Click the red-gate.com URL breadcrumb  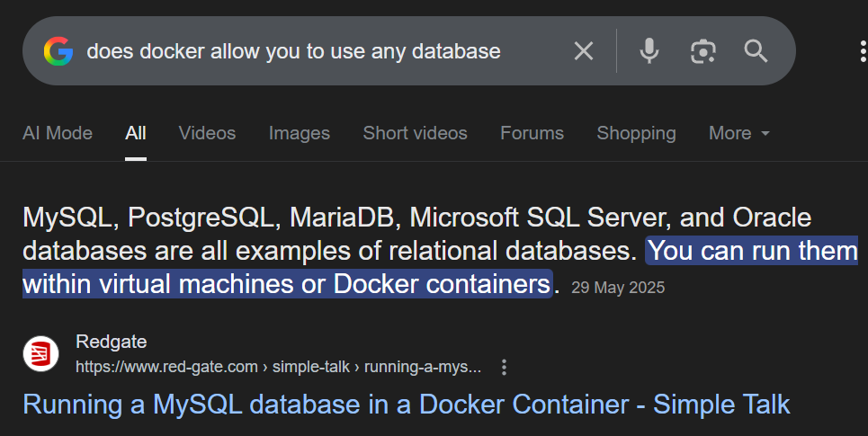pyautogui.click(x=279, y=367)
